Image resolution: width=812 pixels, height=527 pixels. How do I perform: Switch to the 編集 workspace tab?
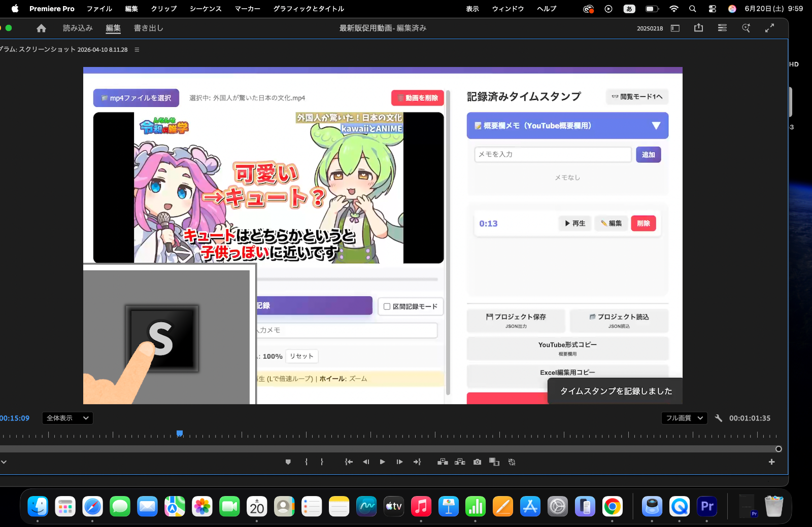[x=113, y=28]
